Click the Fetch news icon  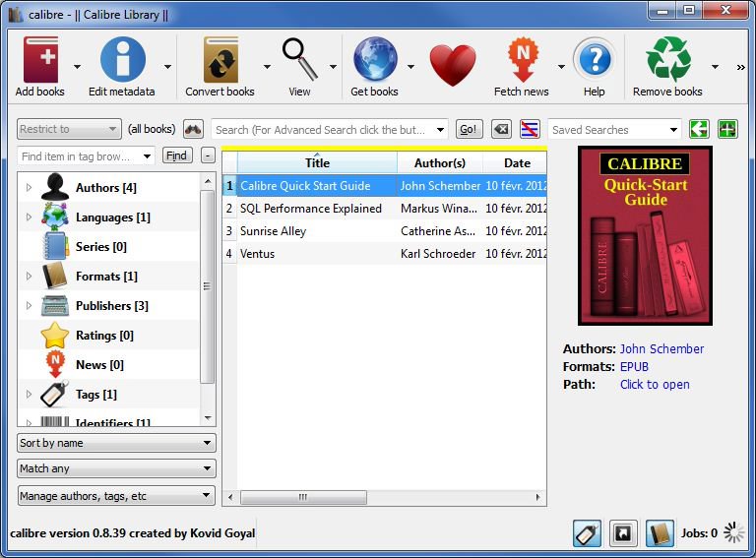click(x=523, y=60)
